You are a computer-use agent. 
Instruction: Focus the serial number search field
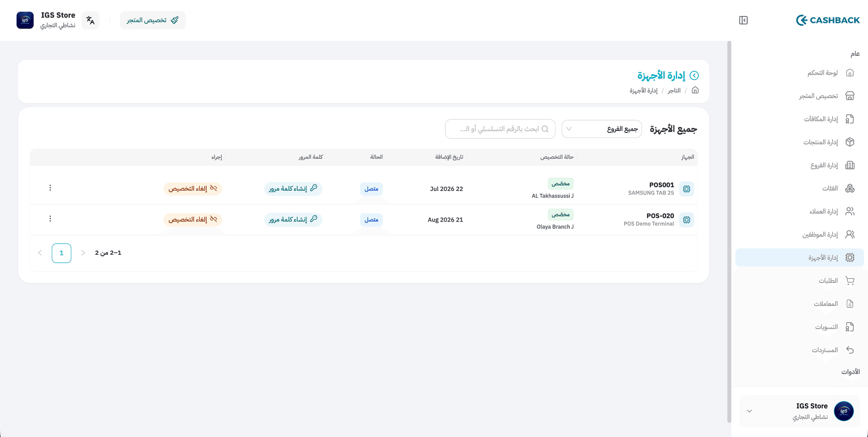click(x=500, y=129)
